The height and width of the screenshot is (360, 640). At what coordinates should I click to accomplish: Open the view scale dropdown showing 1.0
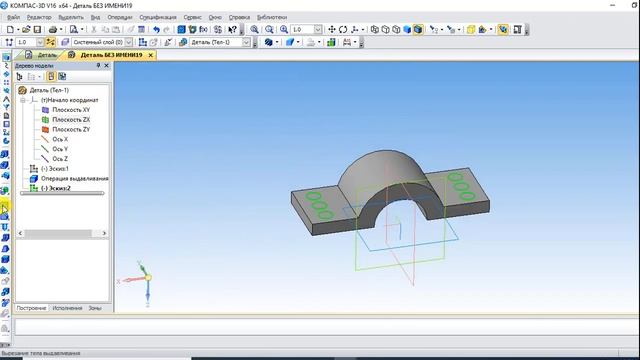pos(318,29)
